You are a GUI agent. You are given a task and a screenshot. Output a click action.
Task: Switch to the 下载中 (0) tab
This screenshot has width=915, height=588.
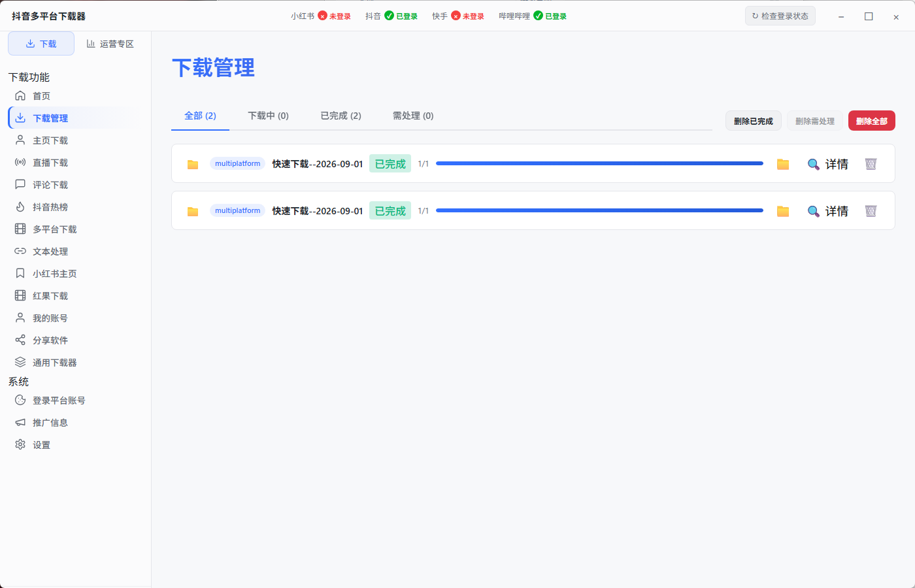[x=268, y=116]
